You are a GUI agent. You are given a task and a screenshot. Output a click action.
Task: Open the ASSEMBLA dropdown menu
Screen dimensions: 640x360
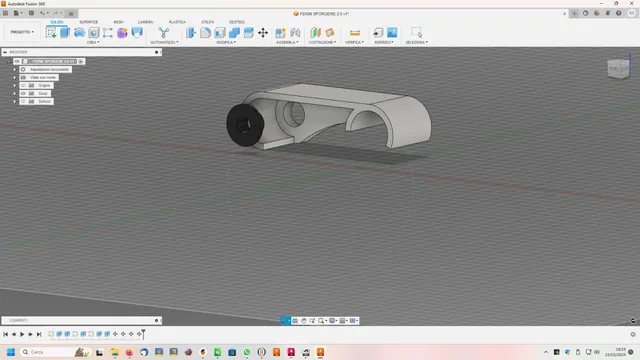(287, 42)
